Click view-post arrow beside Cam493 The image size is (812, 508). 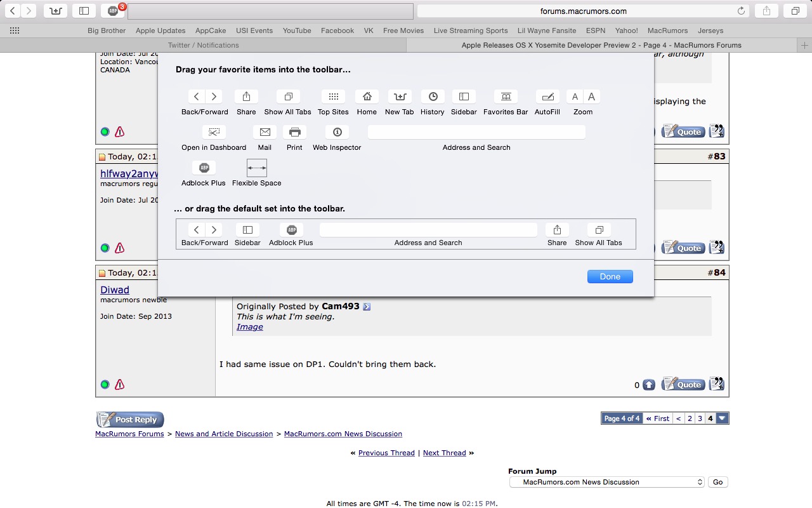367,307
